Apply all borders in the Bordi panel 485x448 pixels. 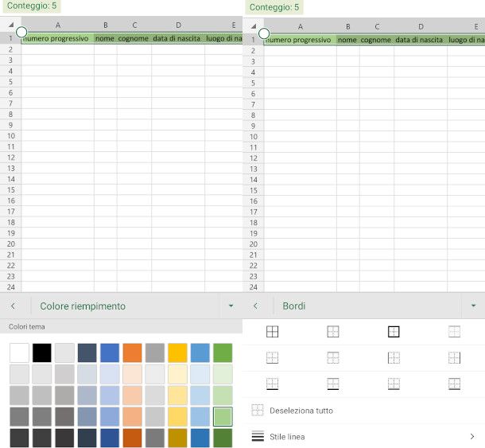click(x=272, y=332)
